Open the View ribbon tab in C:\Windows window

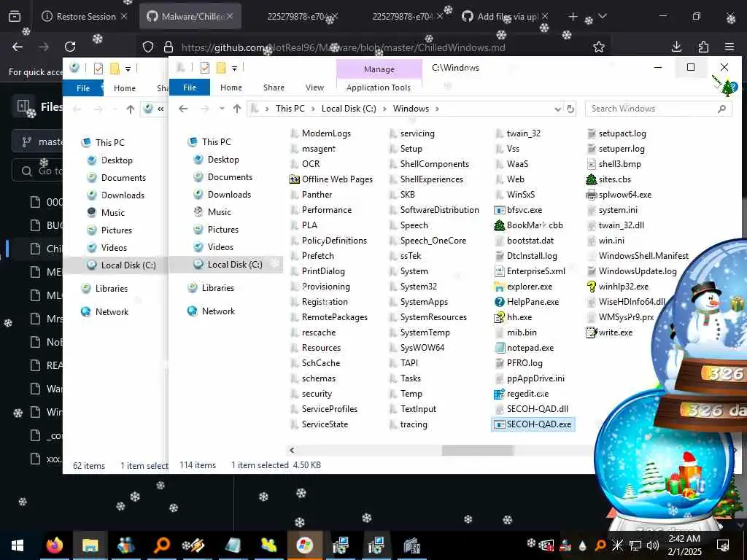click(x=314, y=87)
